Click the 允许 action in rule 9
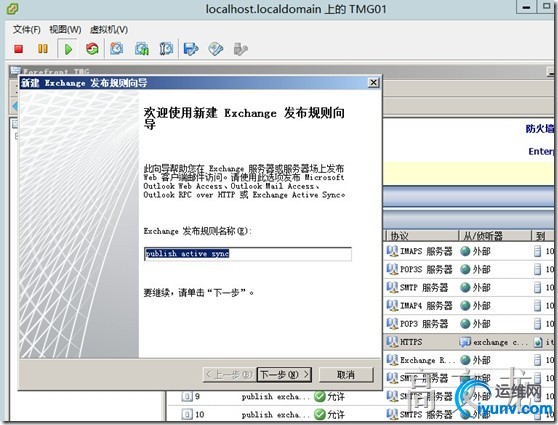Image resolution: width=558 pixels, height=425 pixels. point(336,397)
